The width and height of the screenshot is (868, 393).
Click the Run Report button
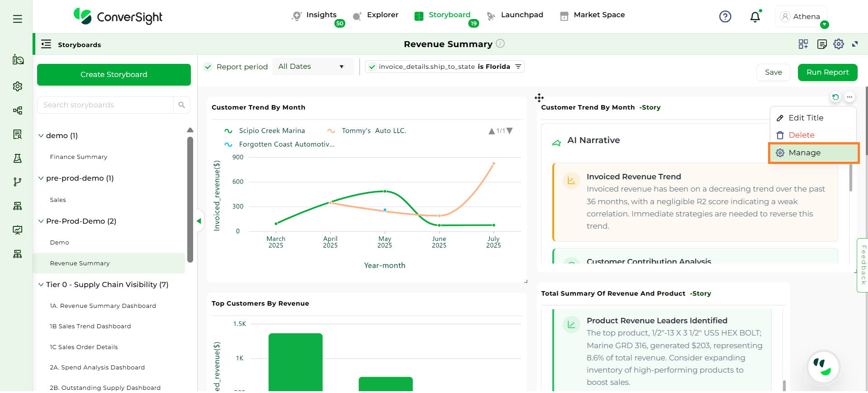[827, 72]
